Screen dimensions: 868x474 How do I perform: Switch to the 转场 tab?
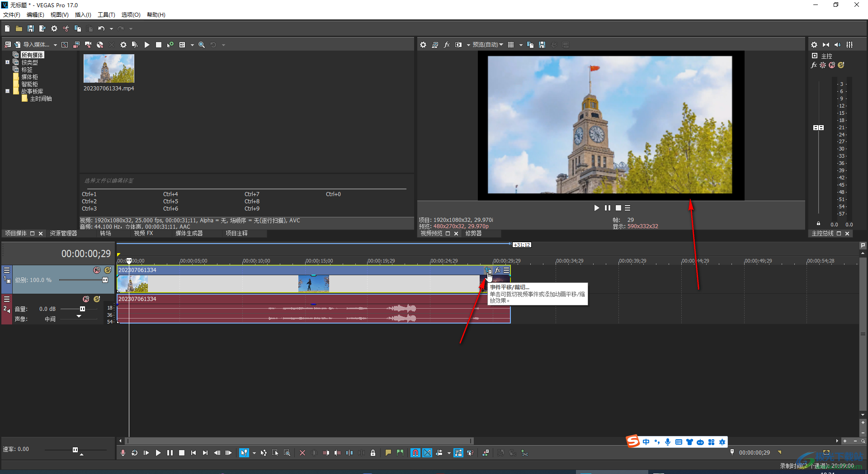pos(105,233)
